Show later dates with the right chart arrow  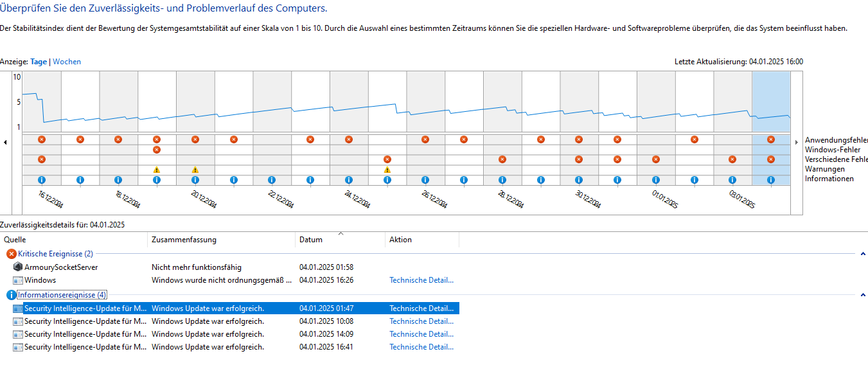[797, 142]
